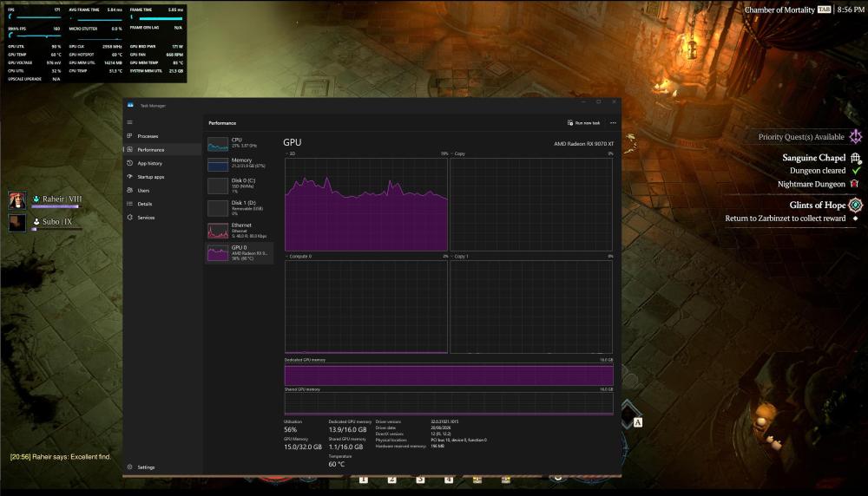This screenshot has height=496, width=868.
Task: Click skill slot key 1 on action bar
Action: (363, 479)
